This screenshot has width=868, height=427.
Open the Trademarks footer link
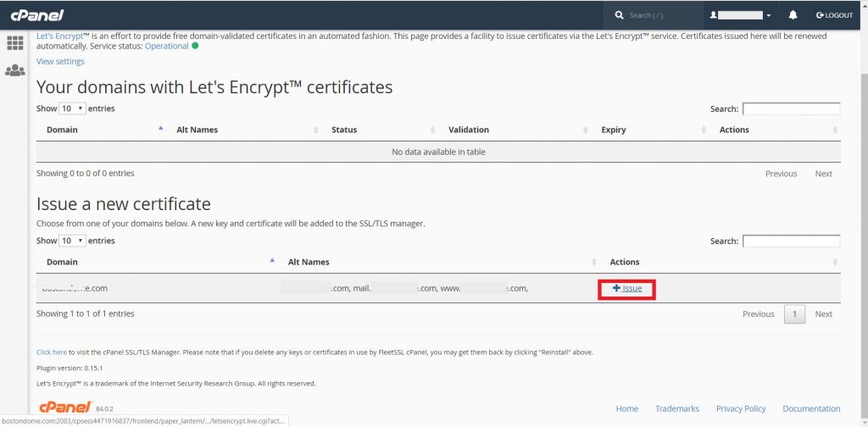point(677,408)
